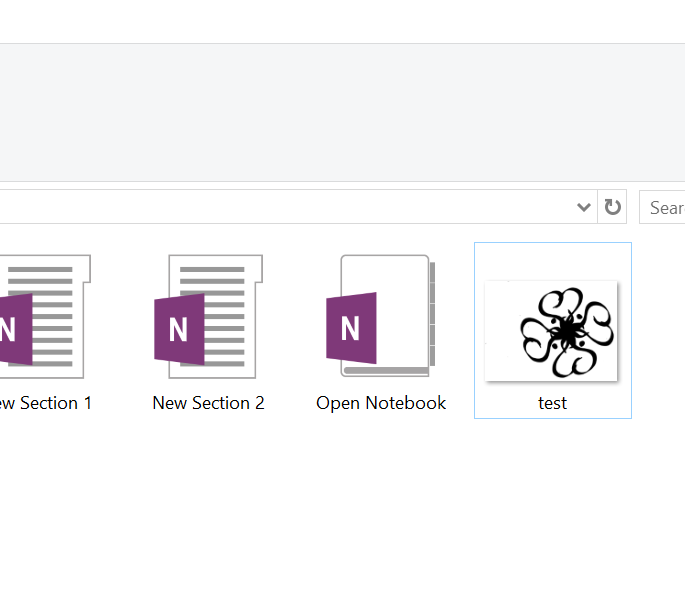Click the 'New Section 2' file name label
The width and height of the screenshot is (685, 608).
(x=208, y=403)
